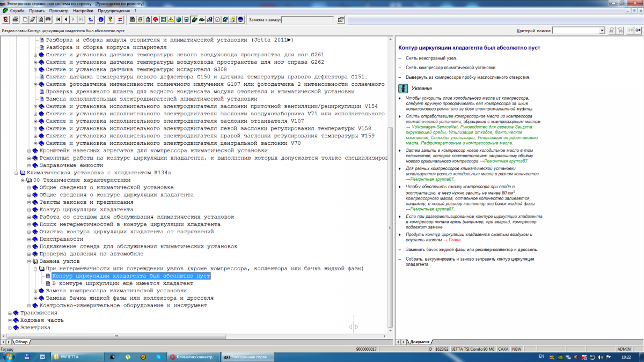Screen dimensions: 644x362
Task: Click the second binoculars search icon
Action: click(621, 31)
